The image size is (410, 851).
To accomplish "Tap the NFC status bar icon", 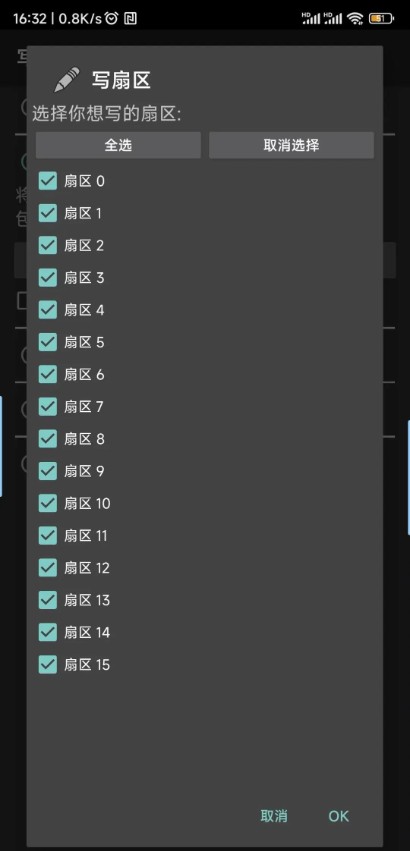I will [x=130, y=18].
